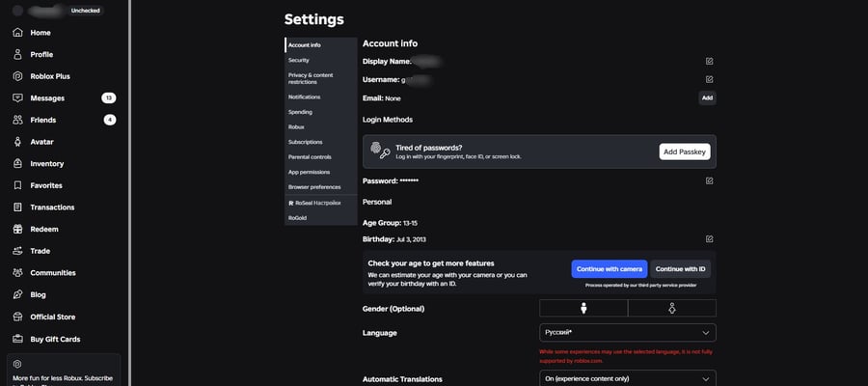Click the Avatar figure icon
The height and width of the screenshot is (386, 868).
click(17, 142)
